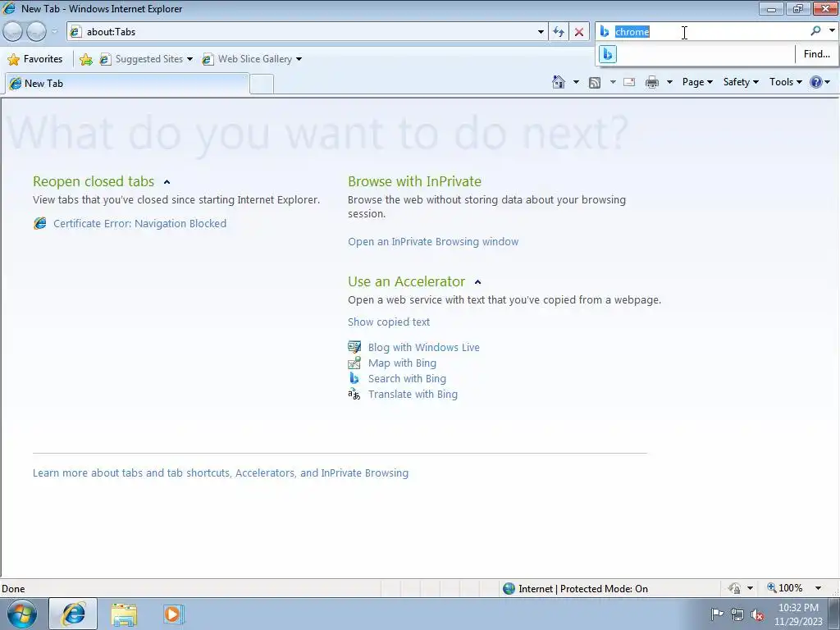Click the blank new tab button

pos(262,84)
